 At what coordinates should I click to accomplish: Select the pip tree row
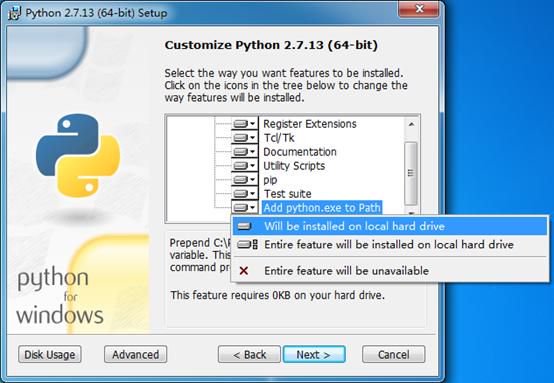pyautogui.click(x=270, y=180)
